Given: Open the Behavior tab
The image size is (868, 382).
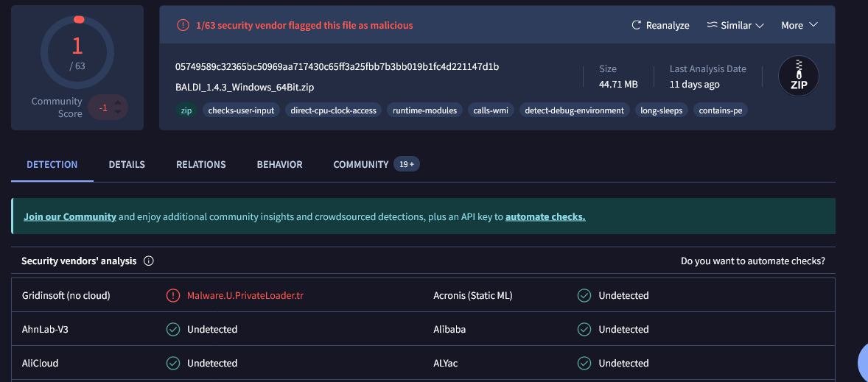Looking at the screenshot, I should 279,165.
